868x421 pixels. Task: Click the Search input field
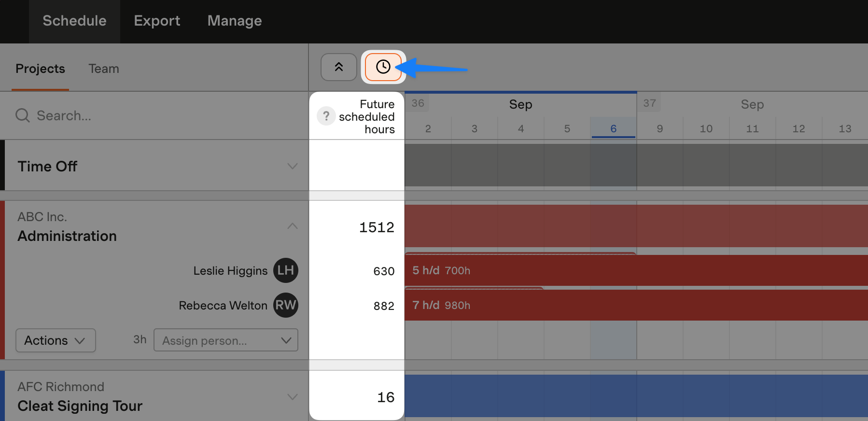pyautogui.click(x=154, y=115)
